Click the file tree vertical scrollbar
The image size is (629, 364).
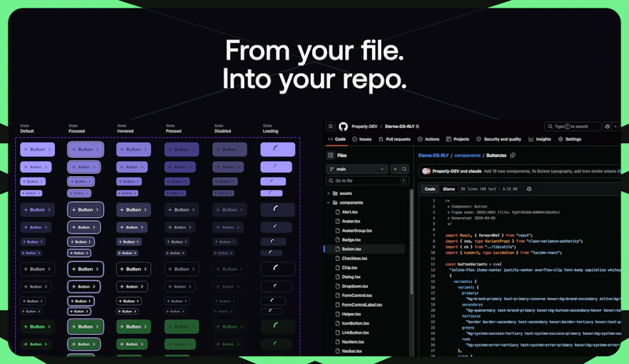click(411, 241)
